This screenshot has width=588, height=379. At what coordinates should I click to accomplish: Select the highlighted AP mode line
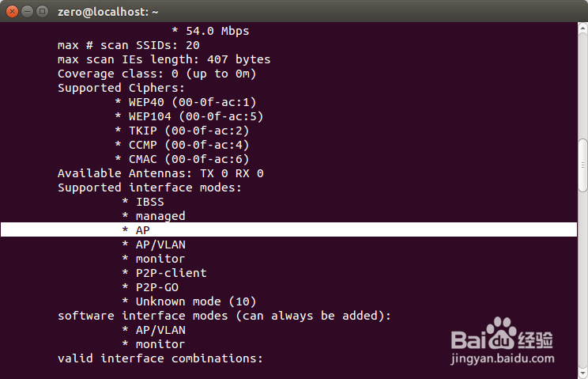coord(142,230)
